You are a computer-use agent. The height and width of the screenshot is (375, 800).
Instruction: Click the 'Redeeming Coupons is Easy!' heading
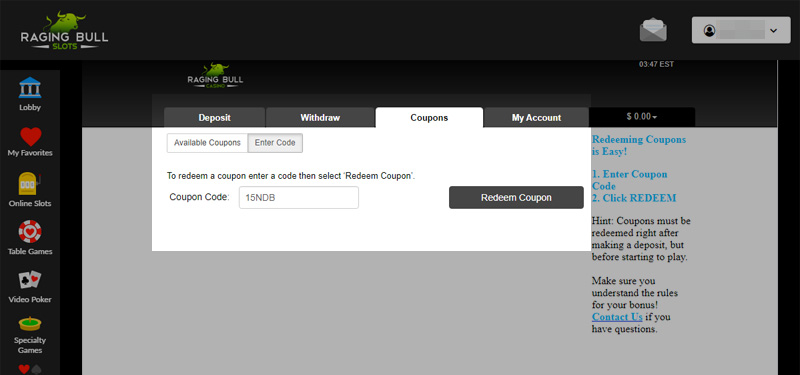pos(639,145)
